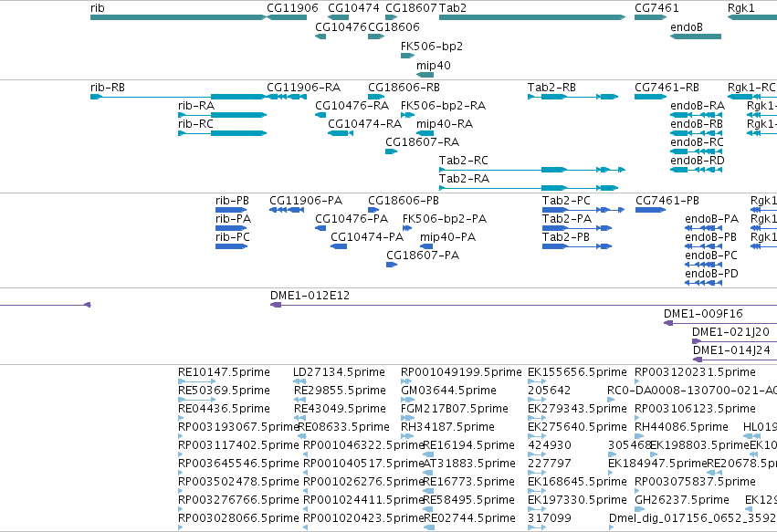777x532 pixels.
Task: Click protein rib-PC
Action: [x=231, y=246]
